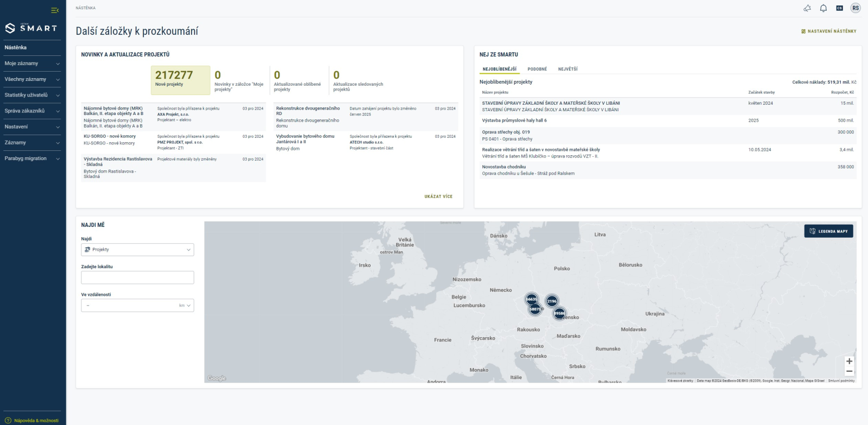
Task: Click the ISTAV SMART logo
Action: point(31,28)
